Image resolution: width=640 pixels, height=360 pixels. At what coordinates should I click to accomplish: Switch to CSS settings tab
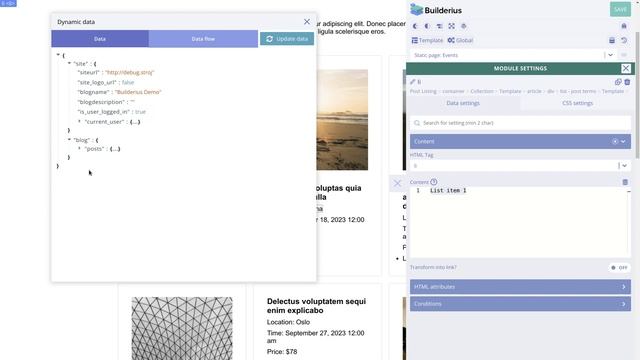(x=577, y=103)
